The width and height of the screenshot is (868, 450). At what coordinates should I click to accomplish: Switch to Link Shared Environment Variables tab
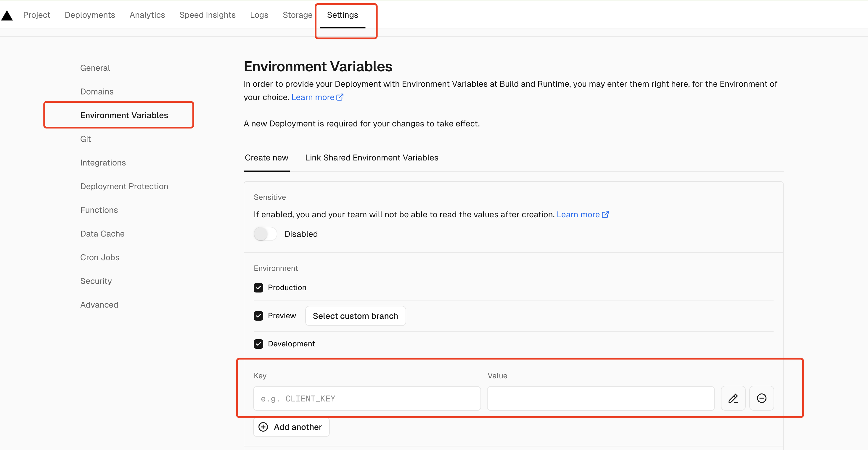(x=372, y=157)
